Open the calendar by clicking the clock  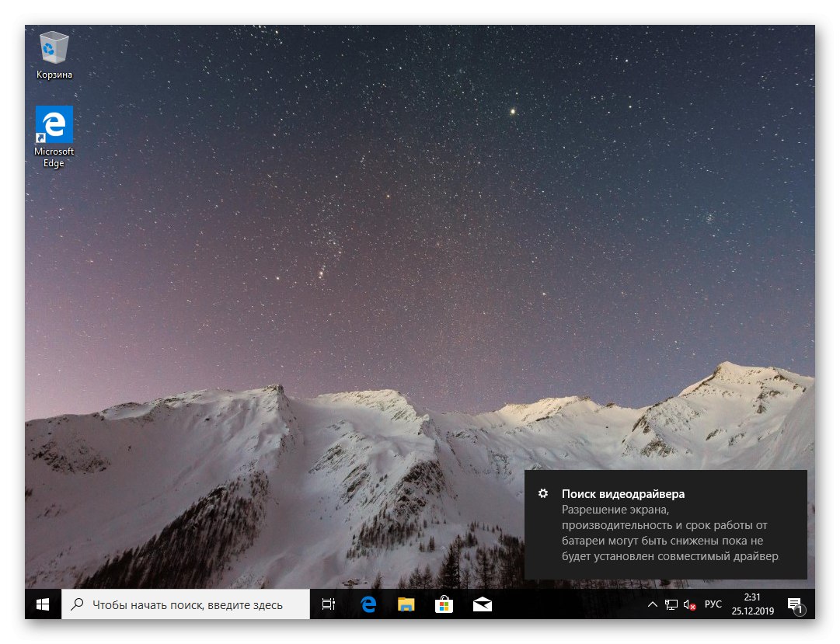click(x=751, y=606)
